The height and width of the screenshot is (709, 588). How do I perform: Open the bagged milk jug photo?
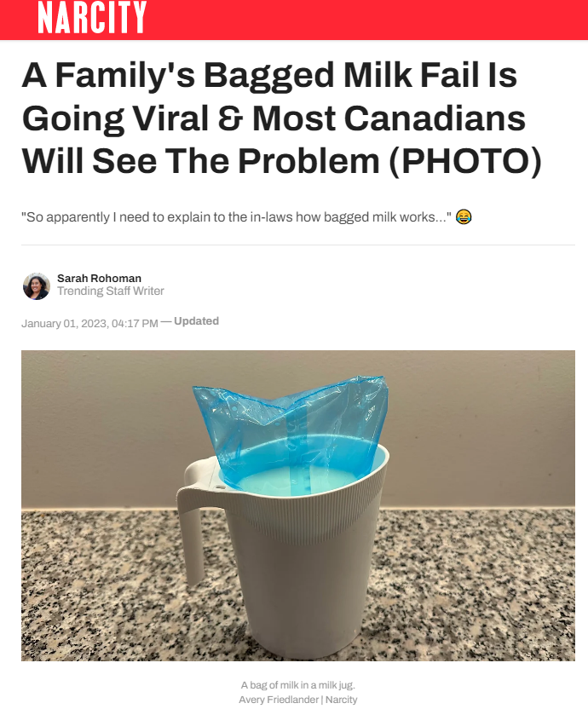298,505
